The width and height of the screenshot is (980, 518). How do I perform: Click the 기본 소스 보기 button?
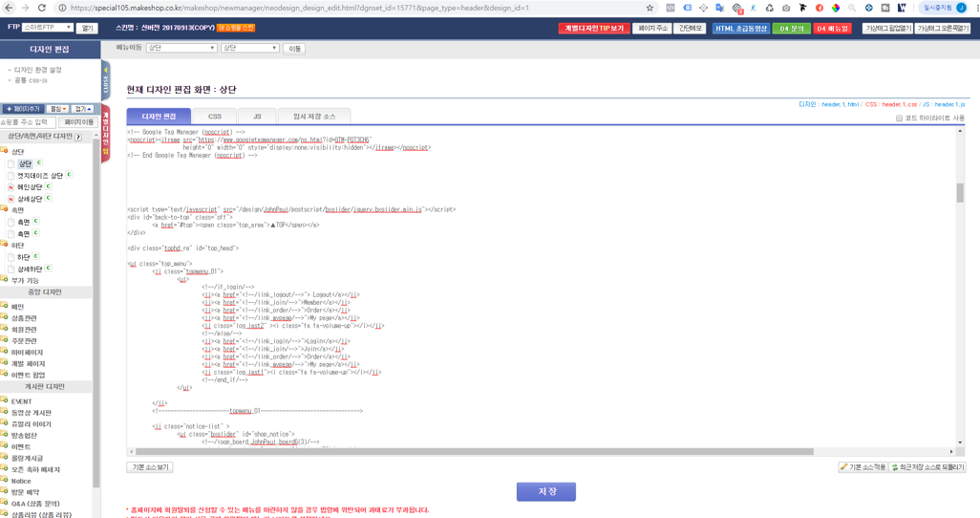coord(150,467)
